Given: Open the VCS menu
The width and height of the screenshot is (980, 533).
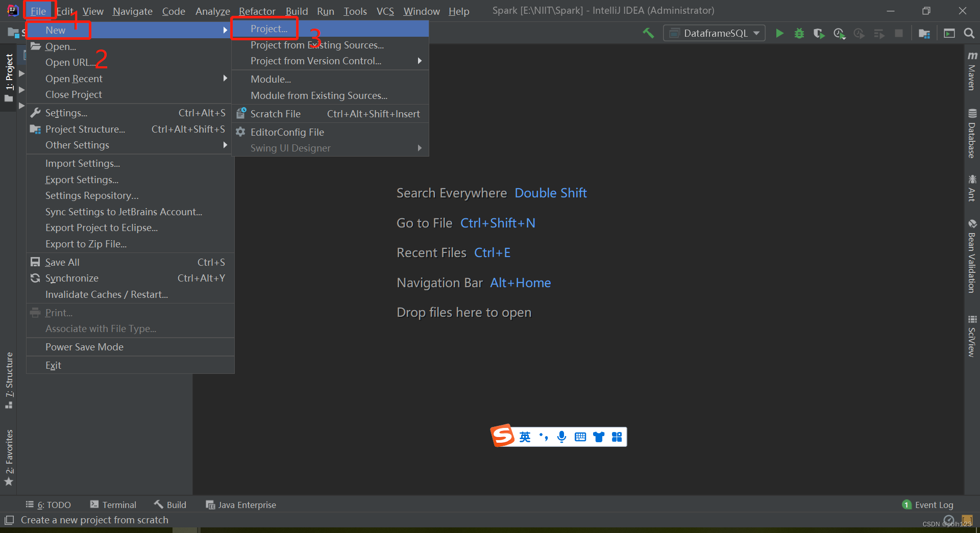Looking at the screenshot, I should 385,11.
